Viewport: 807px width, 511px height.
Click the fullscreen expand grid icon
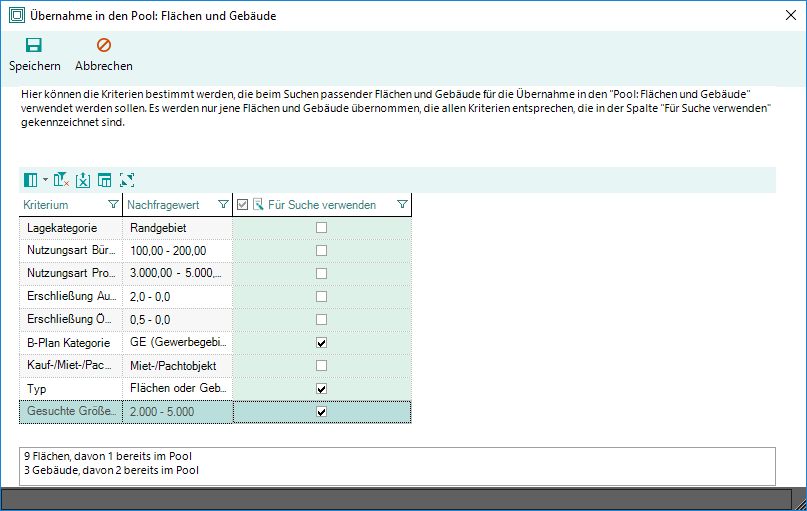[x=126, y=180]
